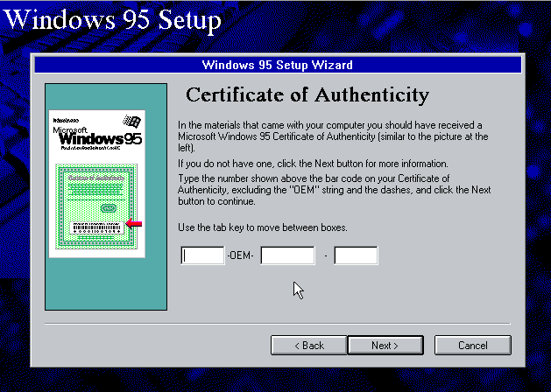Click the 'If you do not have one' sentence
Viewport: 551px width, 392px height.
click(312, 164)
